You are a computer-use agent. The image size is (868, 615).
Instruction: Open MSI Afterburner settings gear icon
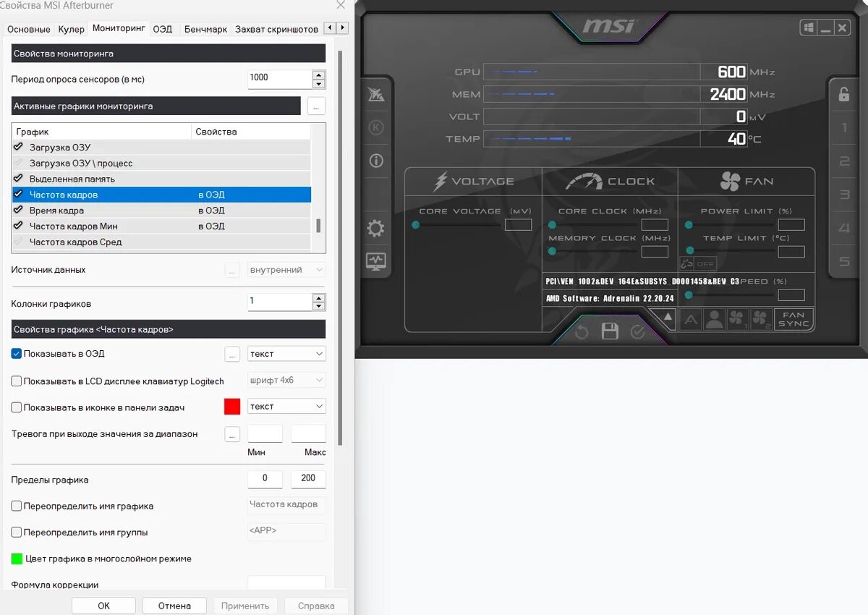click(x=376, y=229)
